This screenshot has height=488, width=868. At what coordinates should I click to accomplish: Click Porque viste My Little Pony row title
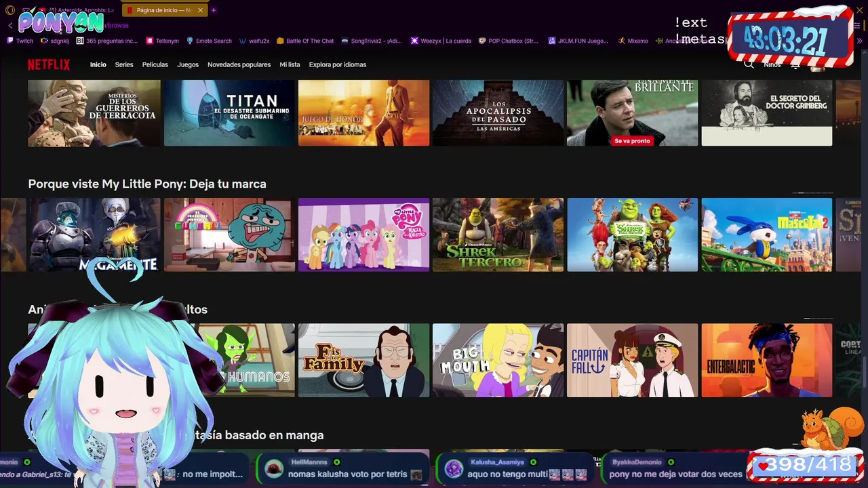[147, 184]
